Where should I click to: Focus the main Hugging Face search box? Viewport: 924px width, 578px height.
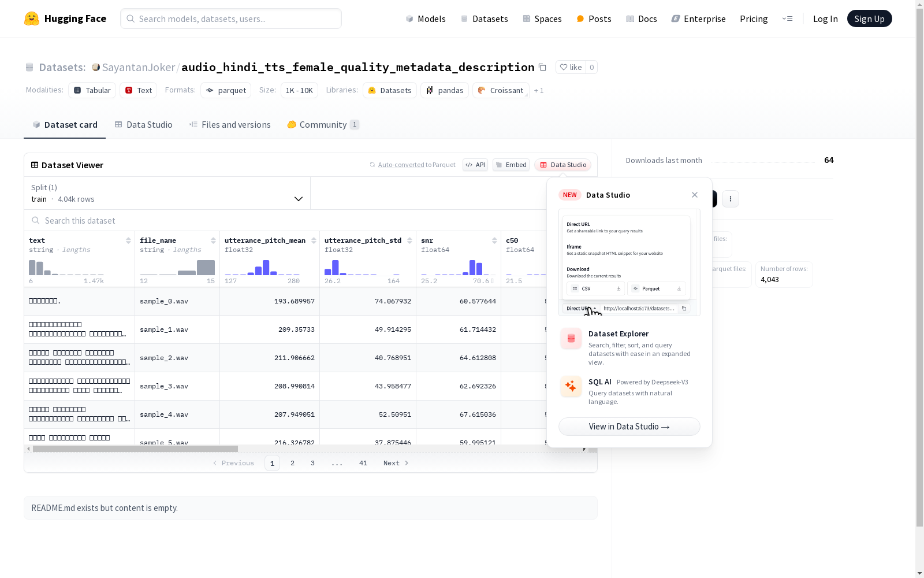(231, 18)
